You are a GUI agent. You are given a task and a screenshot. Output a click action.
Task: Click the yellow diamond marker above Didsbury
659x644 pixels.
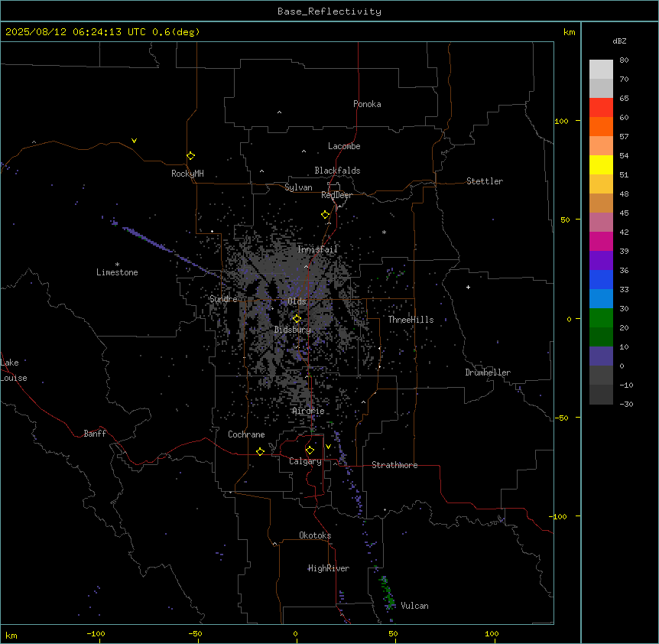(297, 319)
